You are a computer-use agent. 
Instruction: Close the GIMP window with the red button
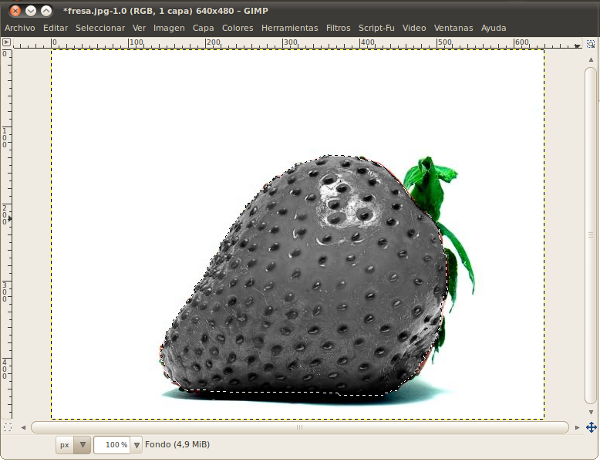[x=14, y=9]
